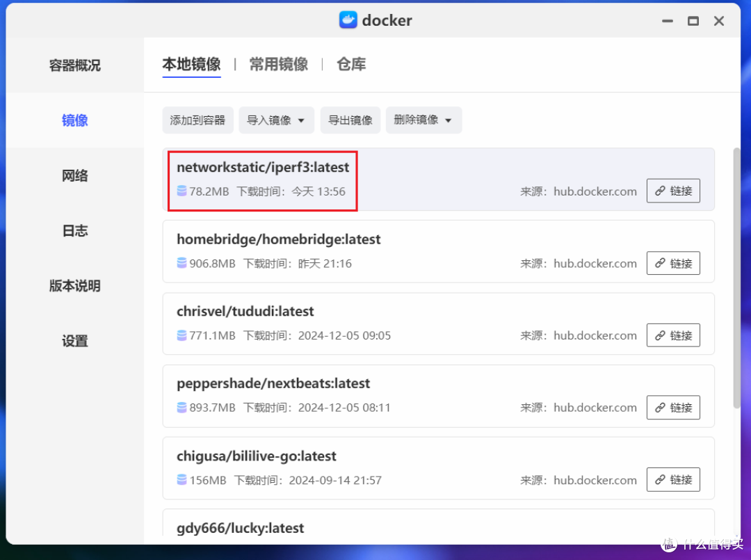The height and width of the screenshot is (560, 751).
Task: Open link button for homebridge/homebridge image
Action: (673, 263)
